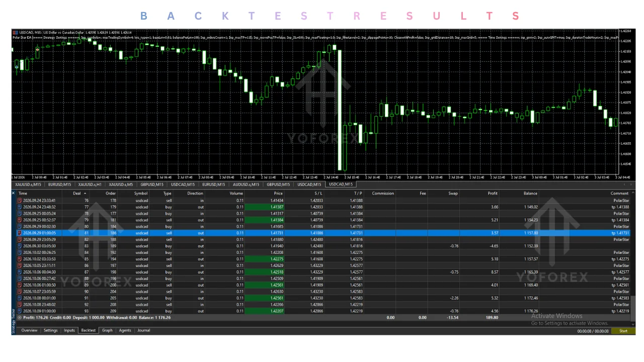Click the chart icon beside the USDCAD, M15 title

[x=15, y=33]
